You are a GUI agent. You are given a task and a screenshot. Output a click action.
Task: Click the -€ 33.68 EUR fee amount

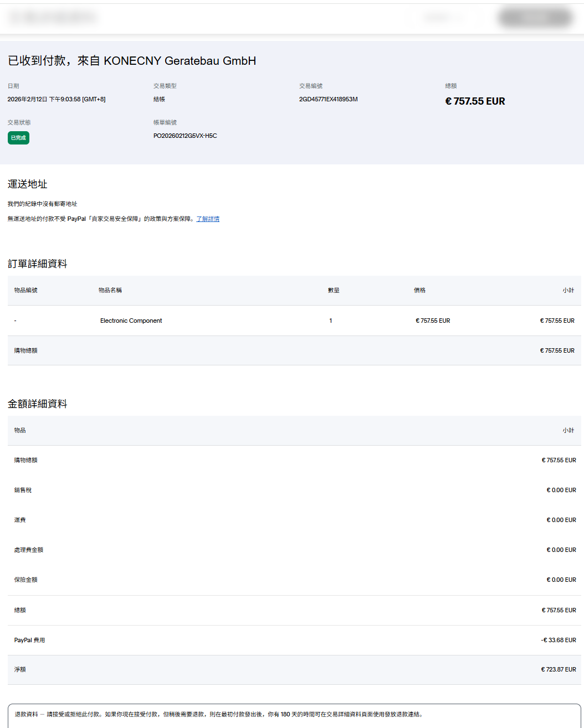558,641
